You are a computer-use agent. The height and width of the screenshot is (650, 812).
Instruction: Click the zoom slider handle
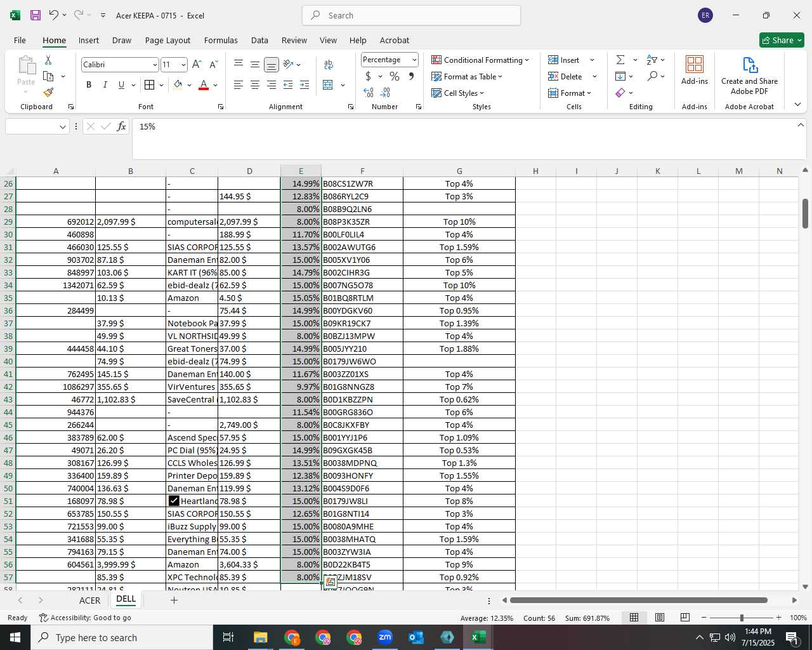[x=741, y=618]
